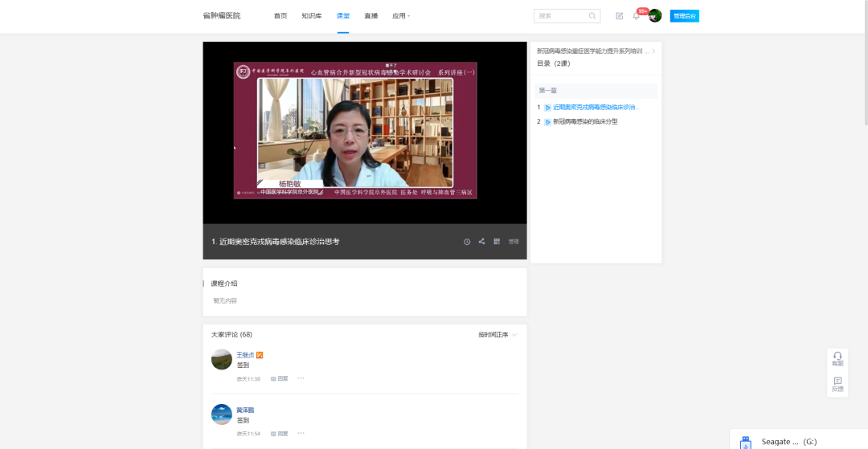The height and width of the screenshot is (449, 868).
Task: Click the share icon below the video
Action: click(481, 242)
